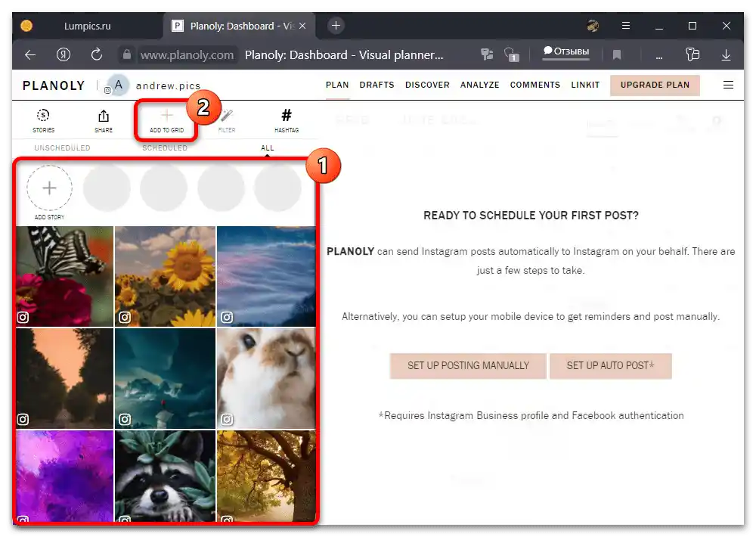This screenshot has width=756, height=537.
Task: Open the new tab plus button
Action: (336, 26)
